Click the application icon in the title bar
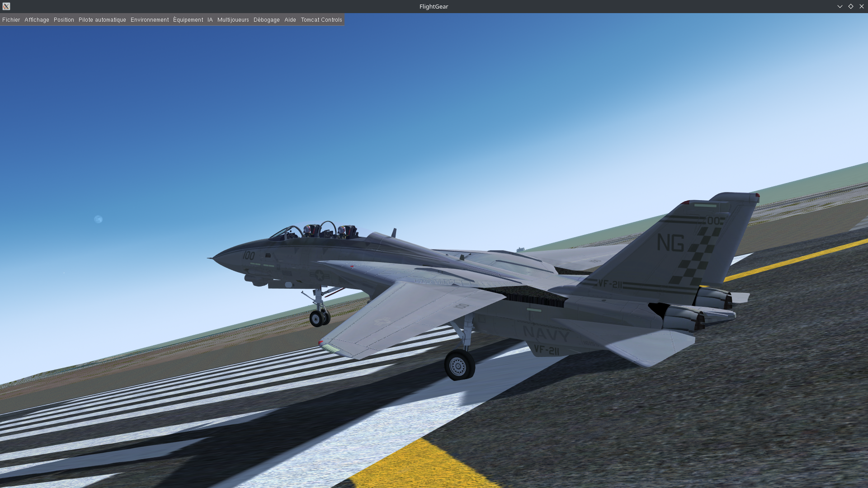 6,6
